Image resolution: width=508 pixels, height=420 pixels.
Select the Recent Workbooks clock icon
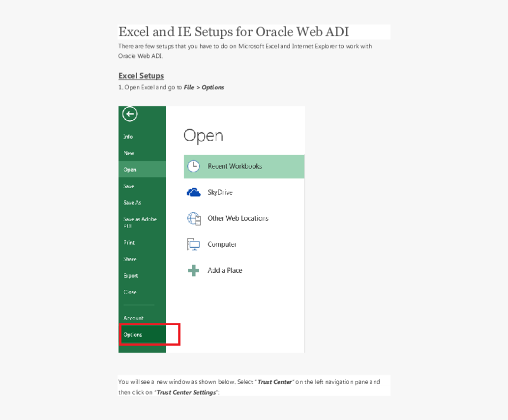click(x=193, y=166)
